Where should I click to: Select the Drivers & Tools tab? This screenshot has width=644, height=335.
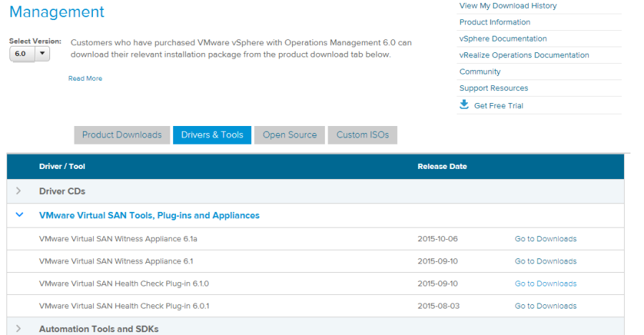click(x=212, y=135)
